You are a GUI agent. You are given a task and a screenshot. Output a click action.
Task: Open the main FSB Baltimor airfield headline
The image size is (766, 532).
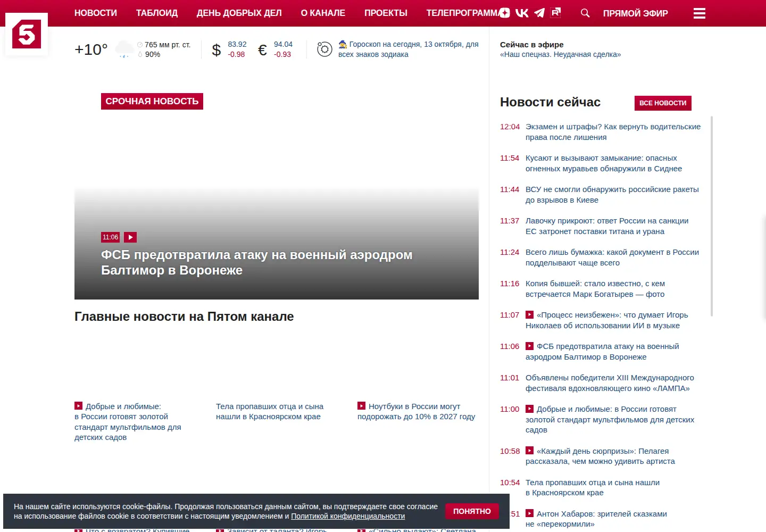pyautogui.click(x=256, y=262)
